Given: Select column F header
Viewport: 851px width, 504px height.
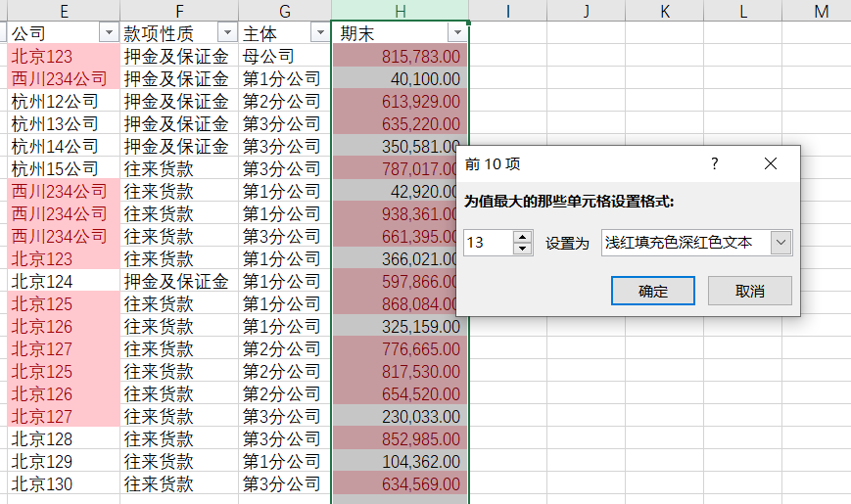Looking at the screenshot, I should point(179,11).
